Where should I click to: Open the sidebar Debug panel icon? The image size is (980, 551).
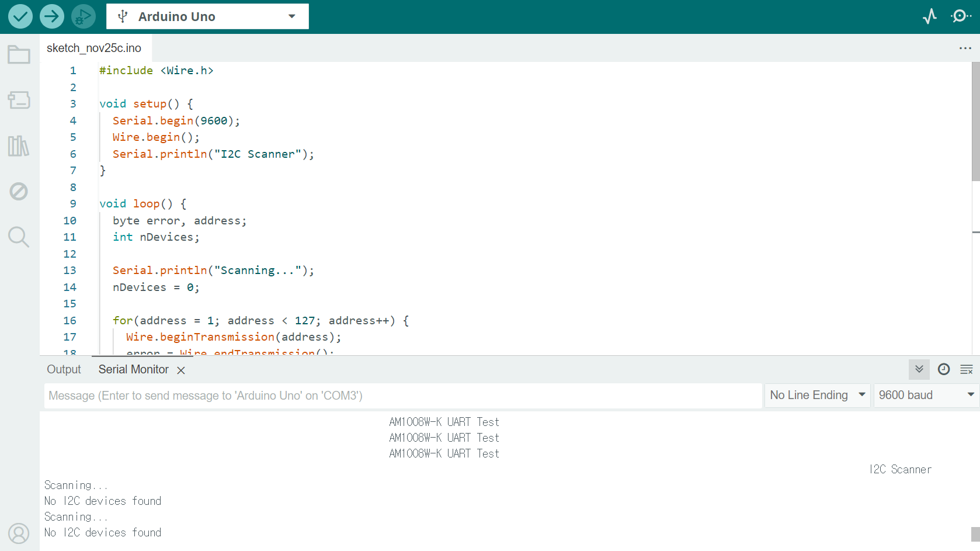pos(19,191)
